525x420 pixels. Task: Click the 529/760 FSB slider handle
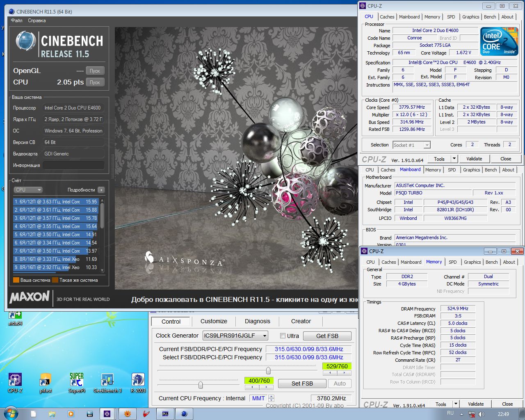[x=268, y=370]
